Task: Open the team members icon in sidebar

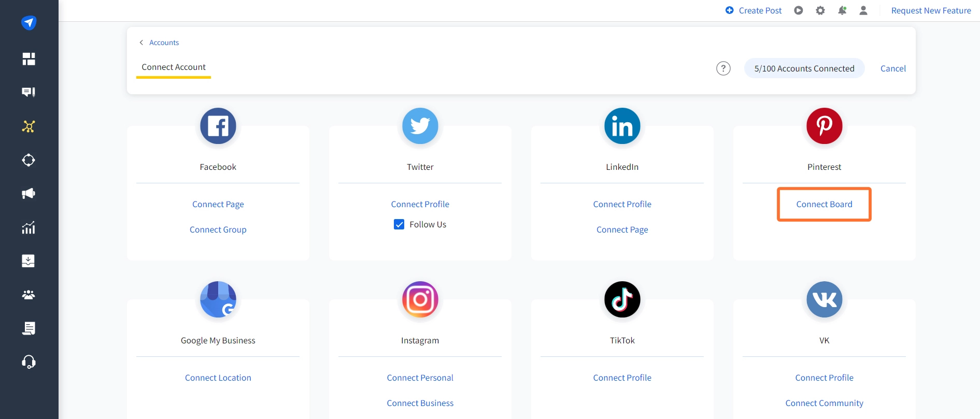Action: [29, 294]
